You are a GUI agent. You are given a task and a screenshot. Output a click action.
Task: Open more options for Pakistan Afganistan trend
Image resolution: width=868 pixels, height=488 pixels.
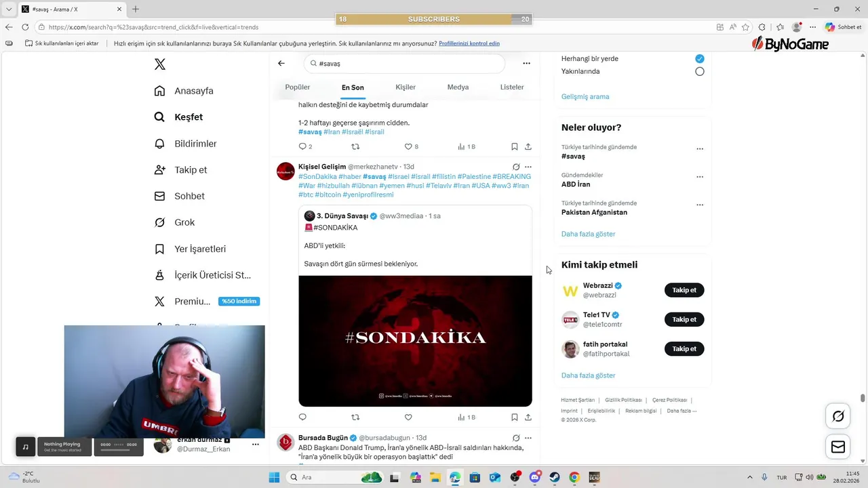click(700, 205)
